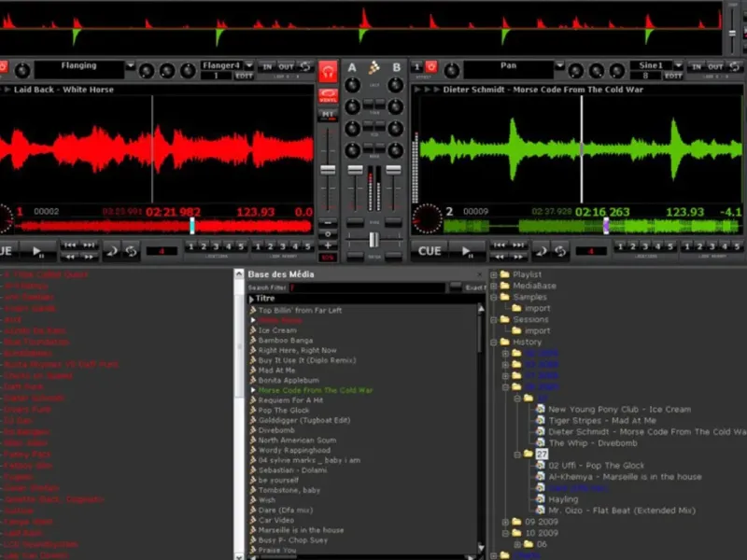The image size is (747, 560).
Task: Open the Pan effect dropdown on deck 2
Action: point(559,65)
